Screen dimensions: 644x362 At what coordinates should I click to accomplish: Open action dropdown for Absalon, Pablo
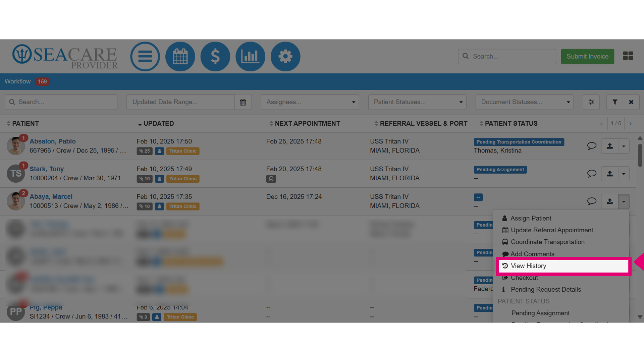[x=624, y=146]
